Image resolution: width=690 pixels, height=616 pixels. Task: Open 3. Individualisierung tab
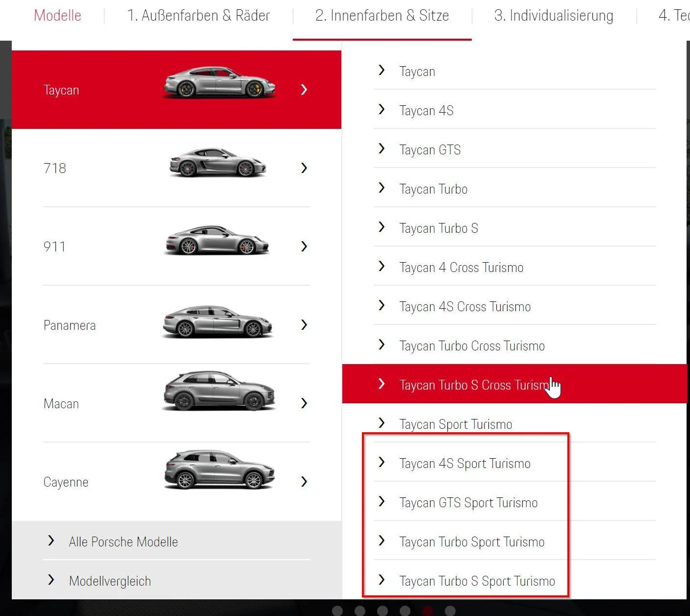[554, 16]
